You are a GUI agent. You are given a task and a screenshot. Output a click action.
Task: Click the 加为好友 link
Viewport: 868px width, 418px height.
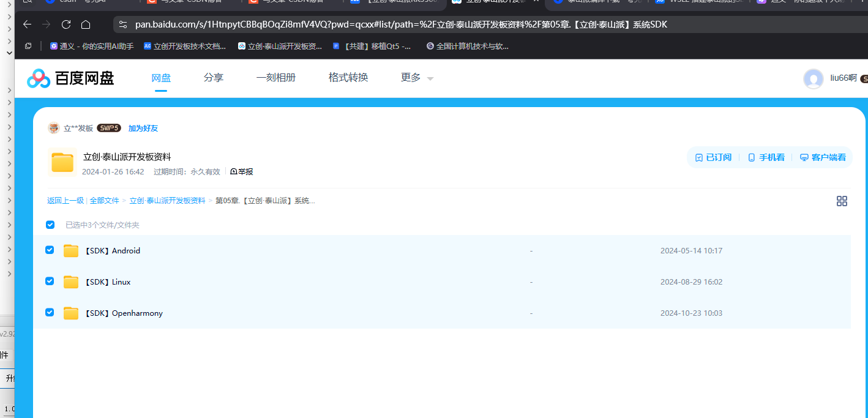point(143,128)
